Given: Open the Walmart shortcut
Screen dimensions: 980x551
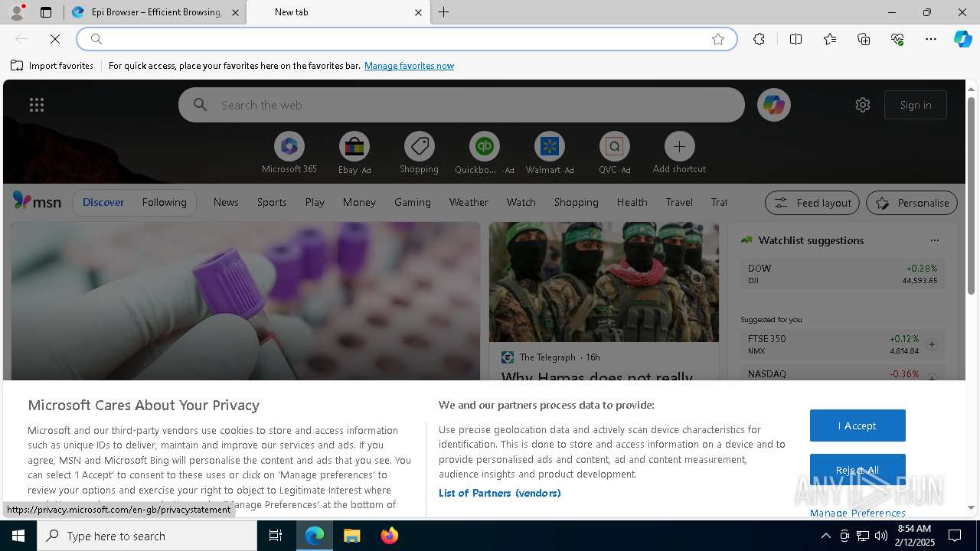Looking at the screenshot, I should click(549, 153).
